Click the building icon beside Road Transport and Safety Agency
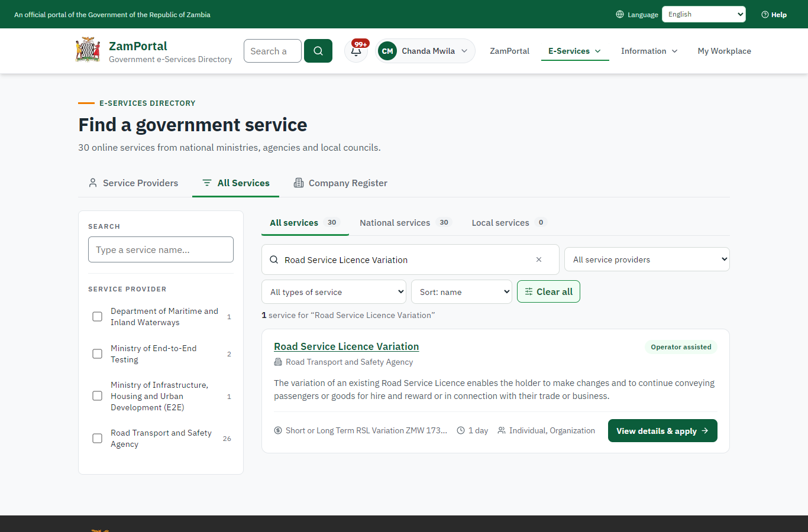Image resolution: width=808 pixels, height=532 pixels. point(278,362)
